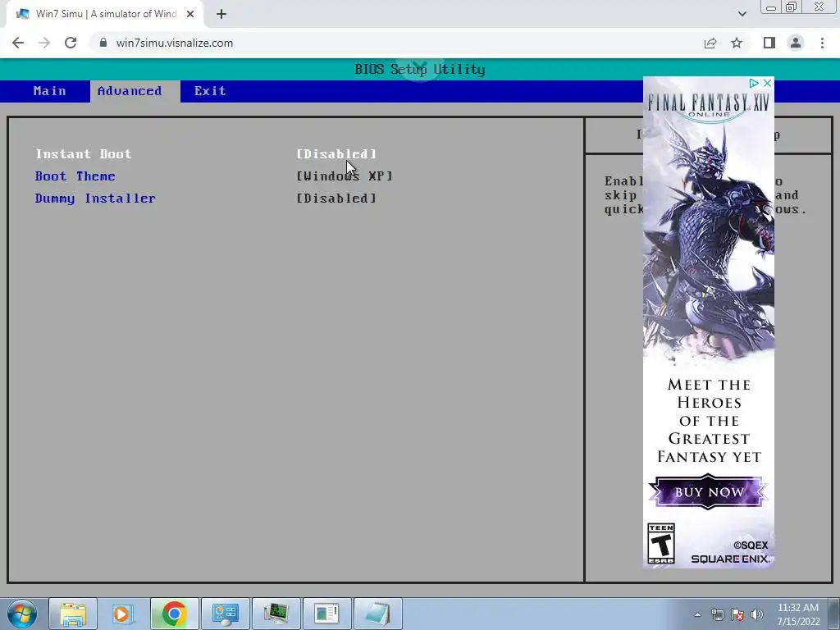This screenshot has height=630, width=840.
Task: Open the Exit BIOS tab
Action: [210, 91]
